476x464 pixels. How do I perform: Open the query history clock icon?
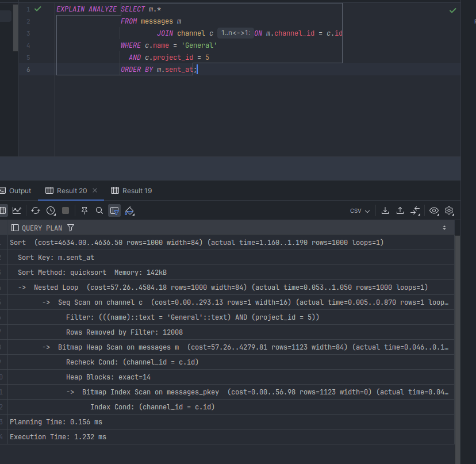point(51,211)
